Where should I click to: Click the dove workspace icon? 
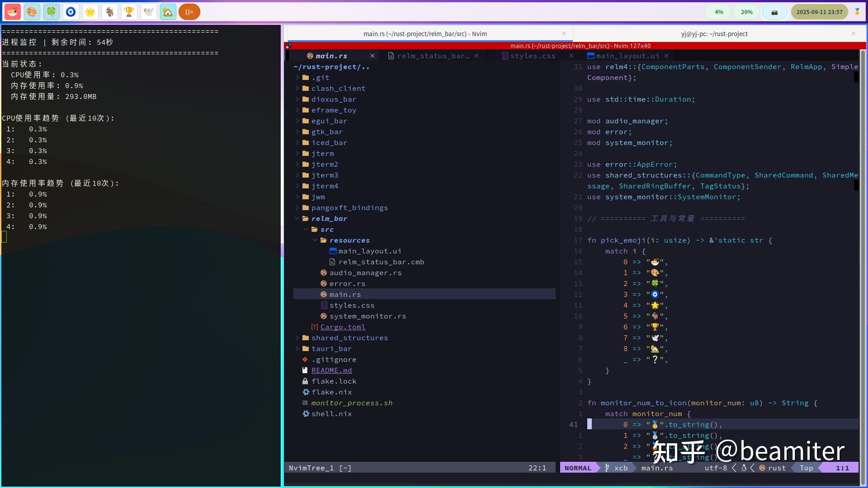point(149,12)
